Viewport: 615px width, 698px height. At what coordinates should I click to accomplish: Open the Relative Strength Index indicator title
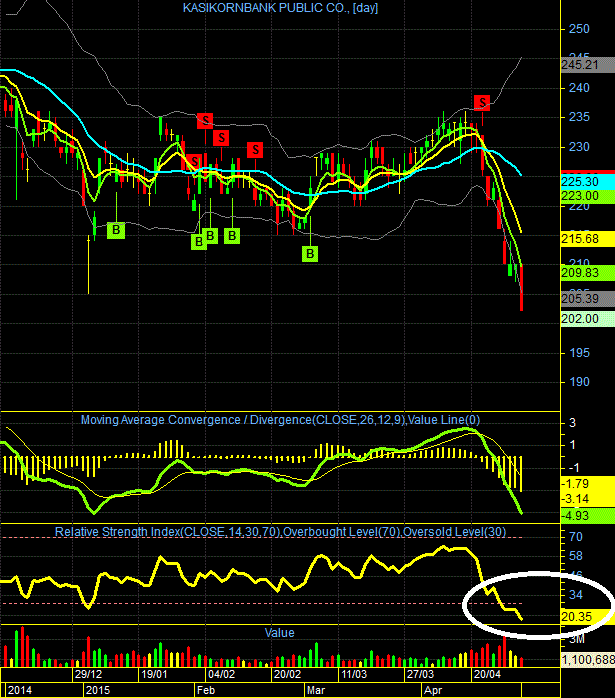[x=280, y=532]
